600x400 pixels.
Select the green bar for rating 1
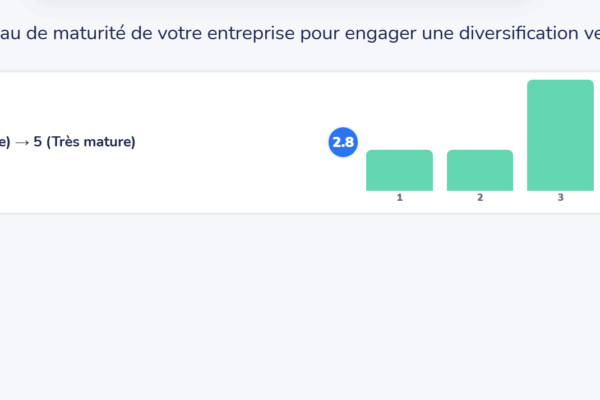tap(399, 170)
